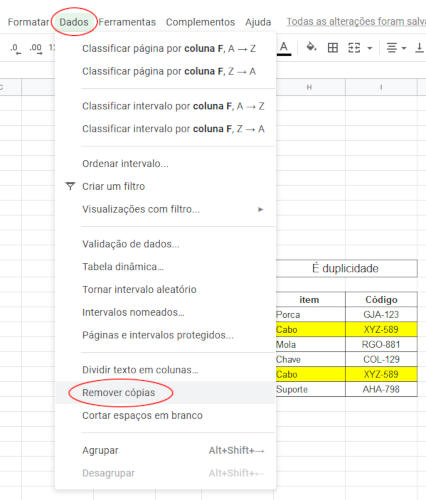
Task: Click the 'item' header cell
Action: coord(310,300)
